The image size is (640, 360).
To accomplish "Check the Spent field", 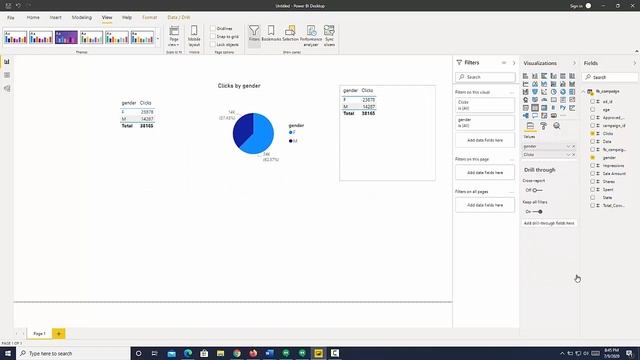I will click(593, 189).
